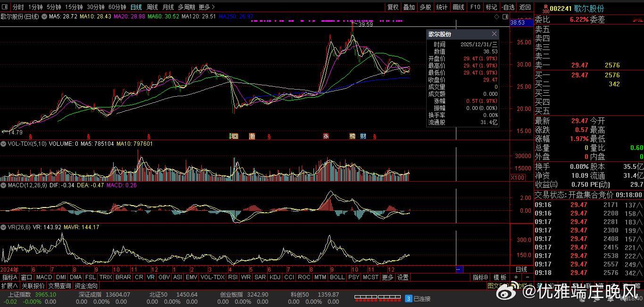Click the sidebar panel toggle icon at top-left

[5, 7]
